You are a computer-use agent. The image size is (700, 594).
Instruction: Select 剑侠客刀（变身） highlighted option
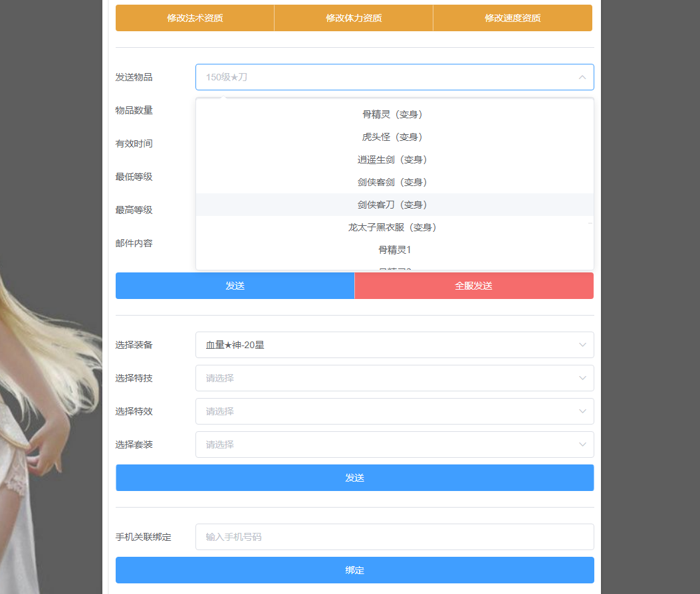tap(394, 205)
